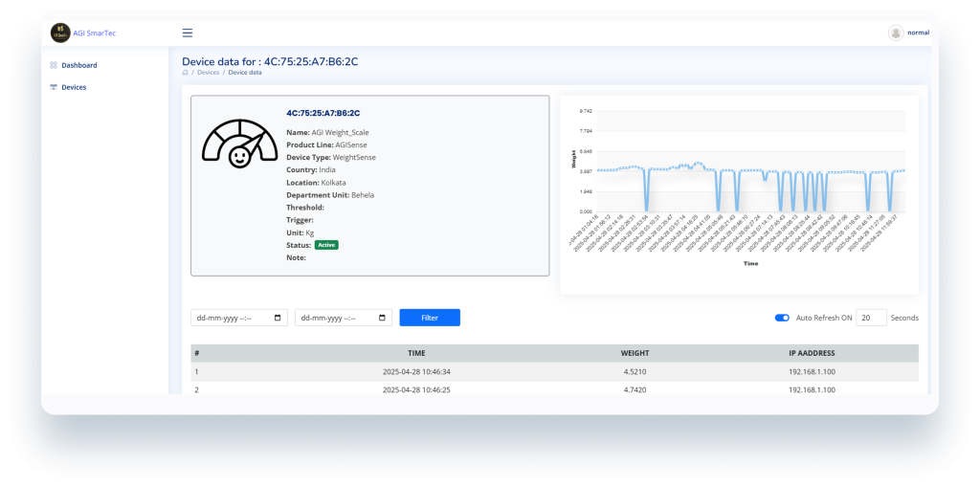Click the 9.742 y-axis value on chart
Image resolution: width=980 pixels, height=487 pixels.
[586, 111]
